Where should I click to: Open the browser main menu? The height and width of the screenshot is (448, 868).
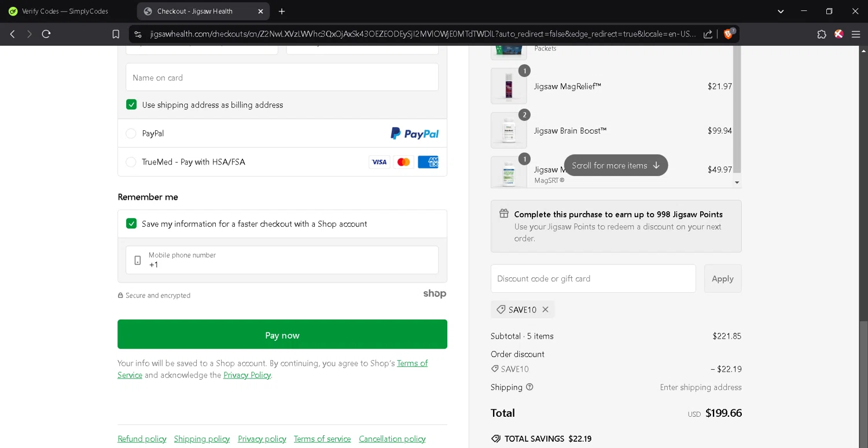(856, 34)
